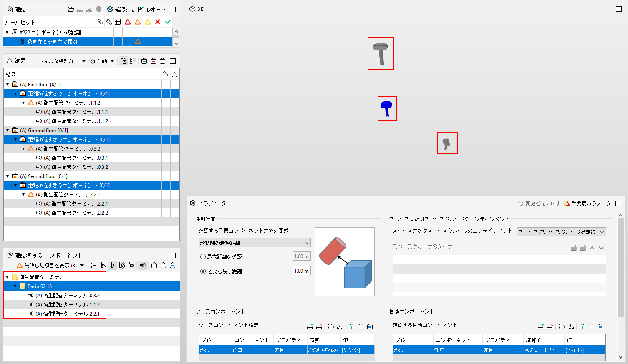The image size is (628, 364).
Task: Select [トイレ] value cell in target table
Action: pyautogui.click(x=585, y=350)
